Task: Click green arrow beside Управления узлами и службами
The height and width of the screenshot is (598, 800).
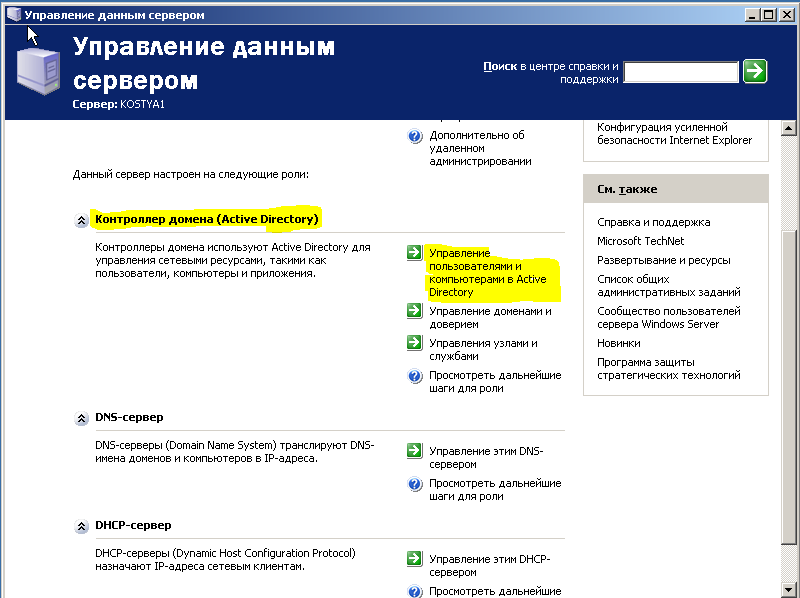Action: (x=414, y=342)
